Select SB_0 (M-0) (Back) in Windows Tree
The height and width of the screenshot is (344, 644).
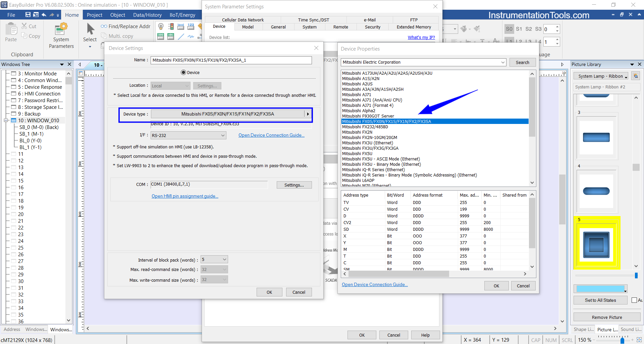(39, 127)
